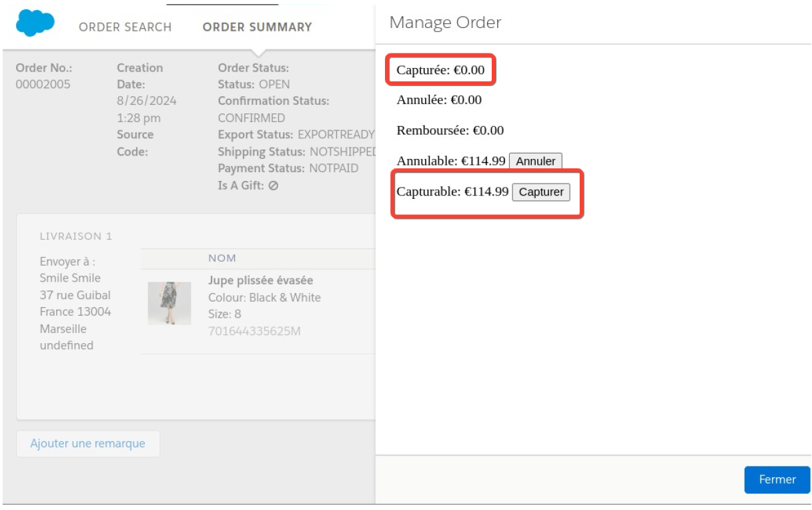This screenshot has width=812, height=510.
Task: Click the Remboursée €0.00 line
Action: tap(450, 131)
